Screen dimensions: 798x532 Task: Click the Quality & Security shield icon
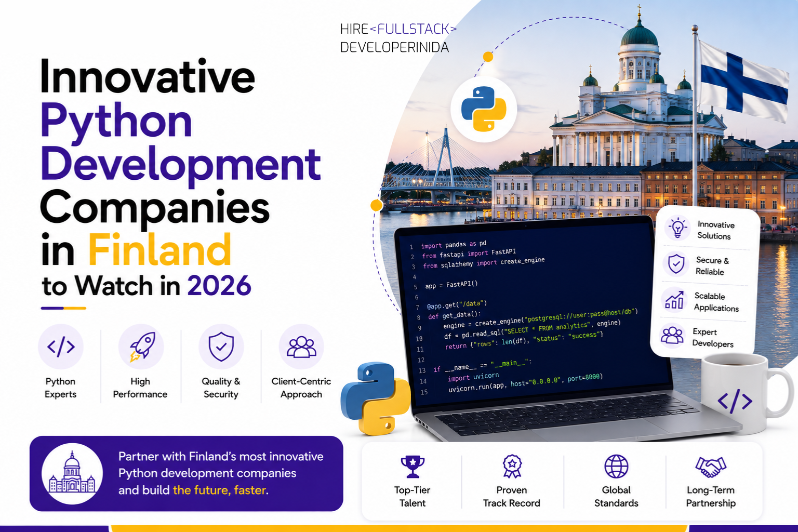coord(221,347)
